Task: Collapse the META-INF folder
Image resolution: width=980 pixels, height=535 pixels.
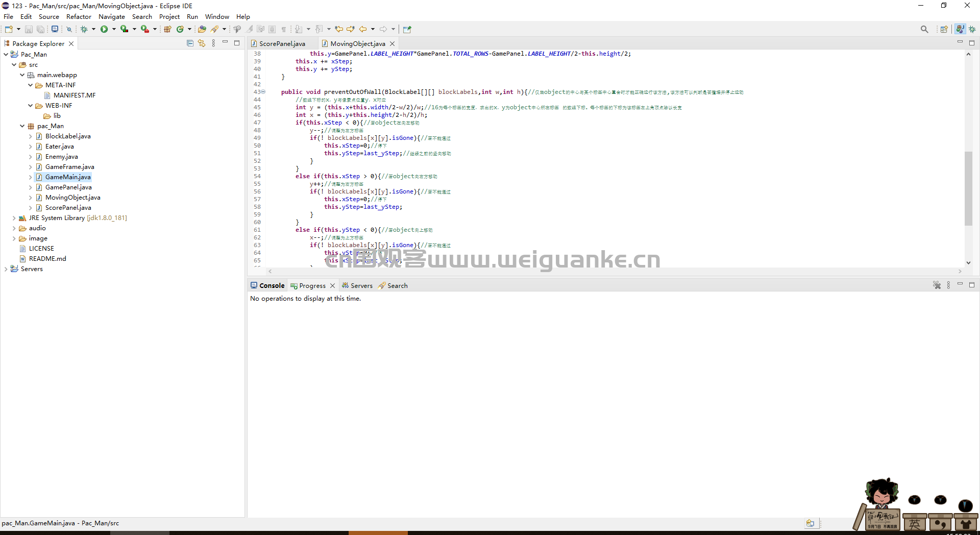Action: (x=30, y=85)
